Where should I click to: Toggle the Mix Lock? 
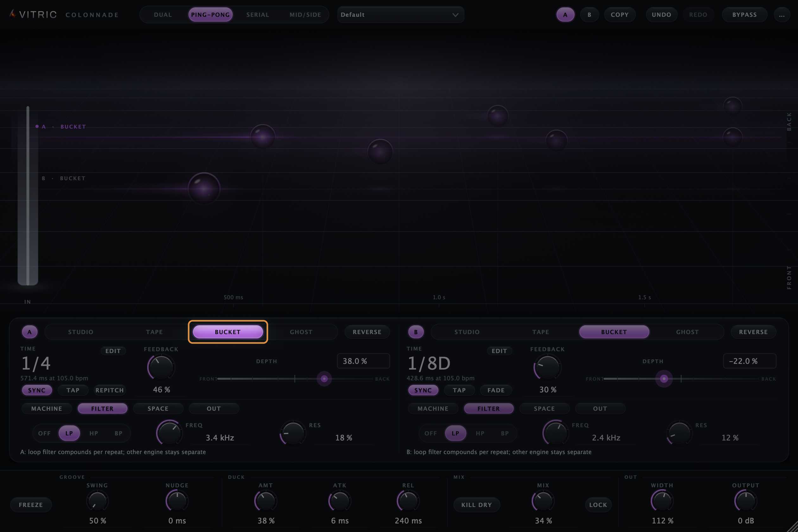[598, 505]
